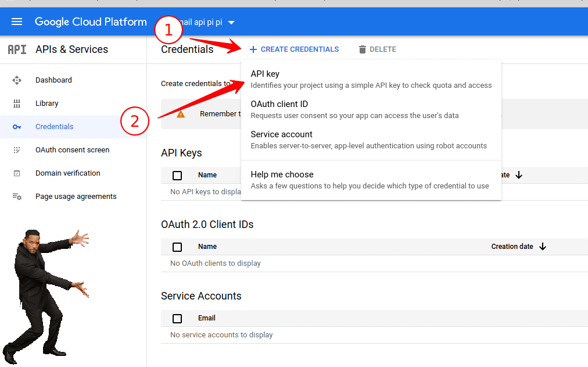
Task: Choose OAuth client ID from the menu
Action: [x=371, y=109]
